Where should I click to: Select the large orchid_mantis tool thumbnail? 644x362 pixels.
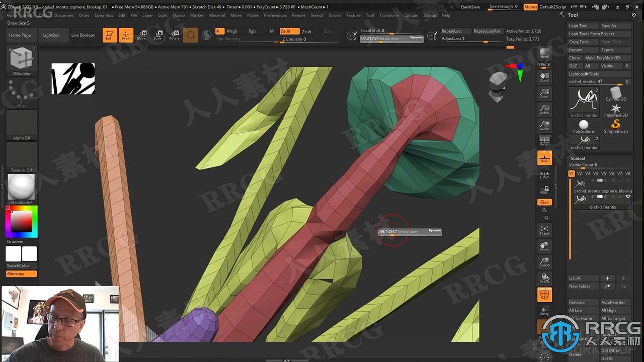(x=584, y=103)
